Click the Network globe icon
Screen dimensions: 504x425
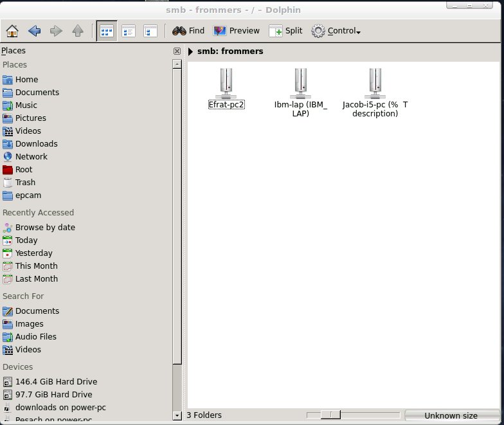pos(8,157)
